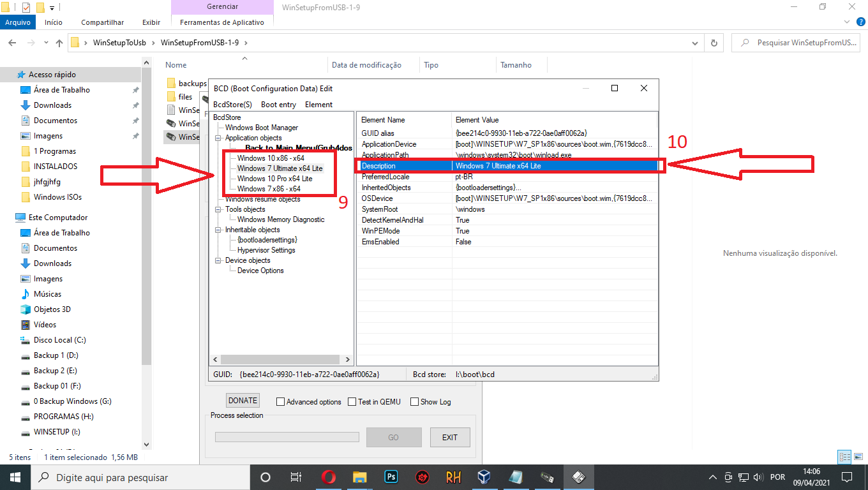Open File Explorer from the taskbar
The image size is (868, 490).
(360, 477)
